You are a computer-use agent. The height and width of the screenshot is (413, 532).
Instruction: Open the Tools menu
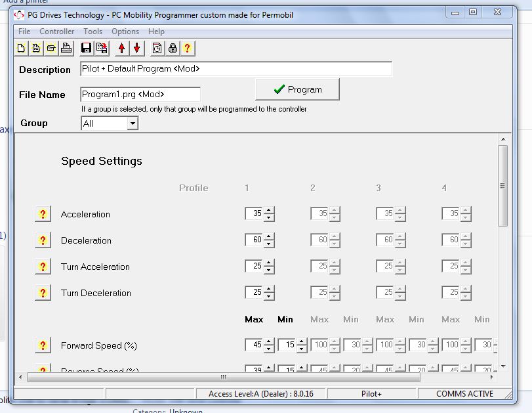(x=92, y=32)
